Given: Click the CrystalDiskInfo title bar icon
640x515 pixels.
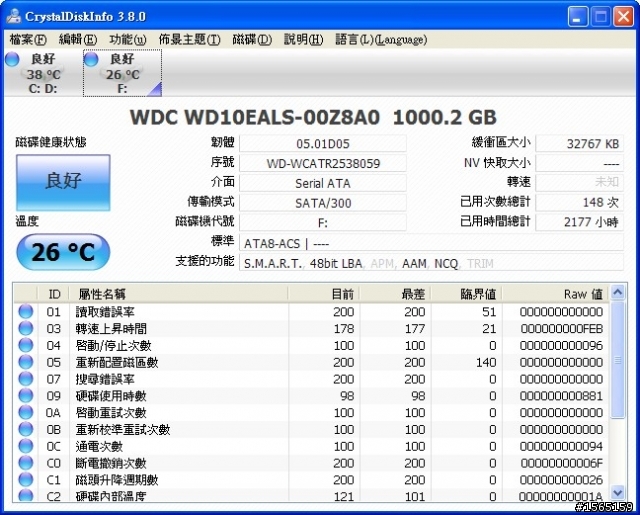Looking at the screenshot, I should click(x=13, y=16).
